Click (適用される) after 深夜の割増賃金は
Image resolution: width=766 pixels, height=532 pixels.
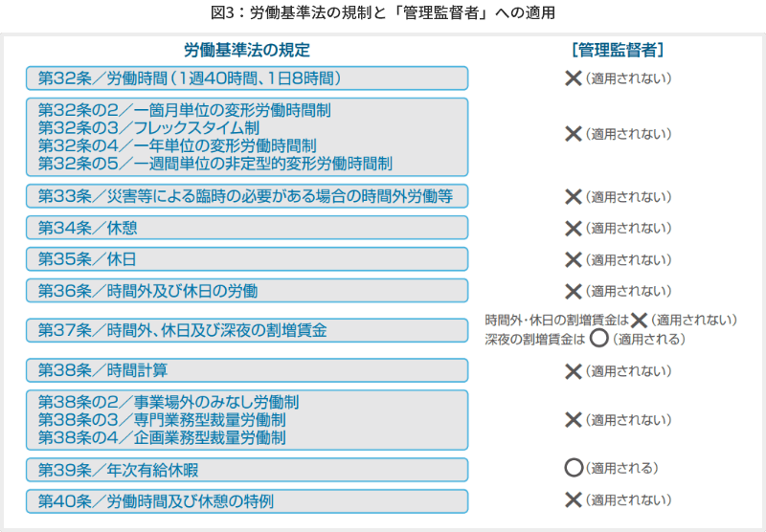tap(649, 339)
